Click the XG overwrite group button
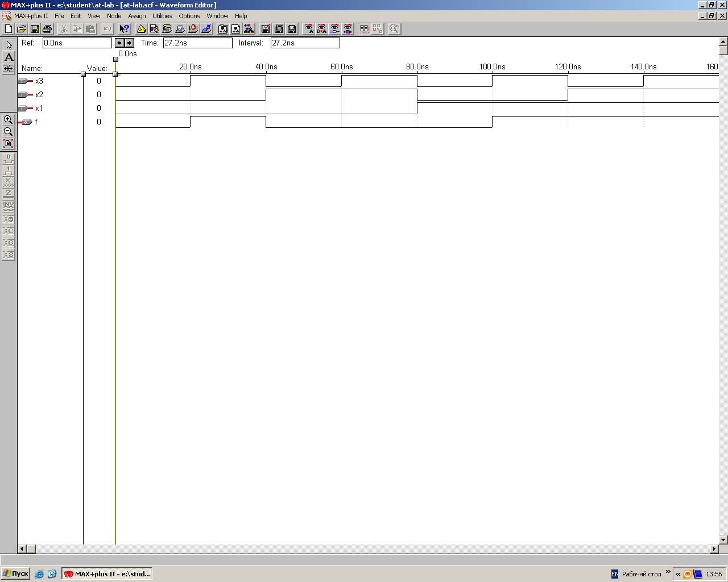This screenshot has width=728, height=582. [9, 243]
